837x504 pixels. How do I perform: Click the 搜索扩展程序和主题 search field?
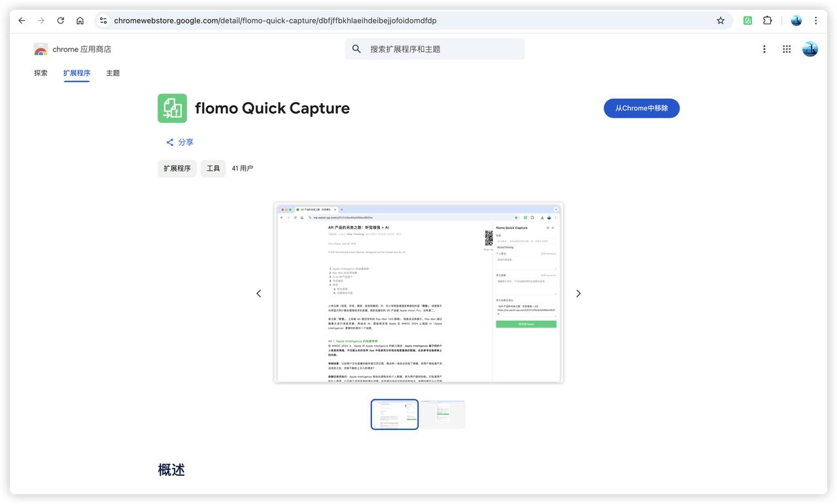click(x=445, y=49)
